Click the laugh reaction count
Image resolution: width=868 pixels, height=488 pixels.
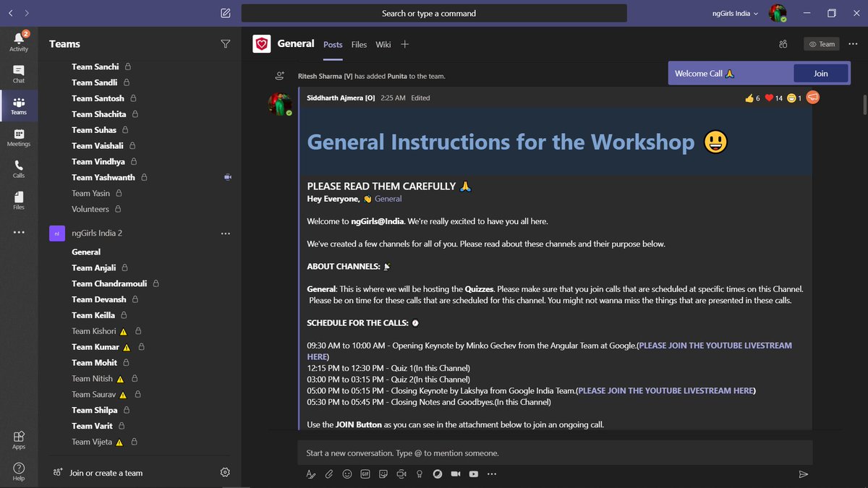pyautogui.click(x=794, y=98)
